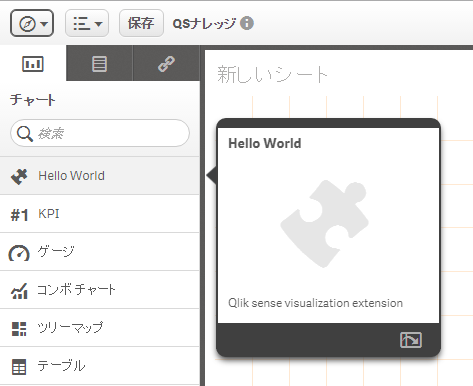Switch to the Fields list tab
Screen dimensions: 473x386
click(99, 64)
